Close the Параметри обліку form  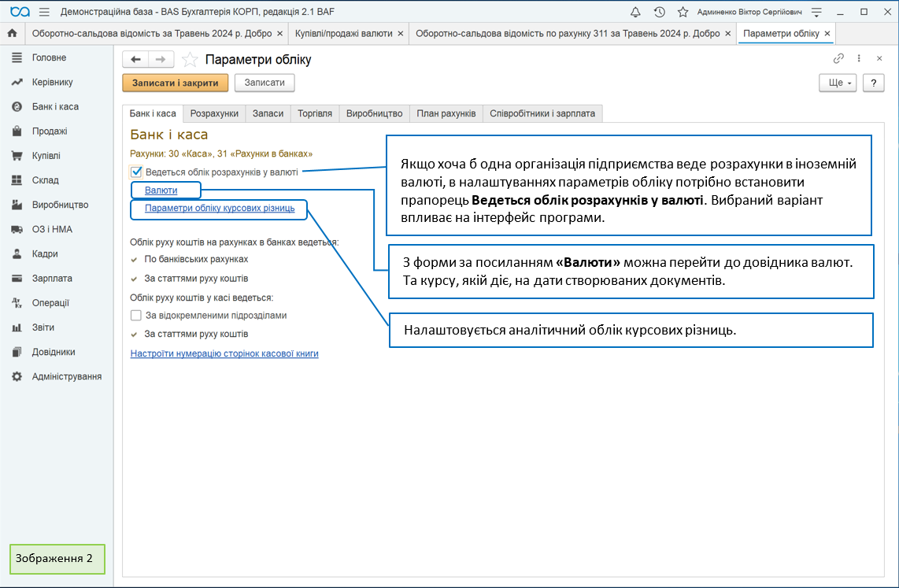[x=879, y=58]
